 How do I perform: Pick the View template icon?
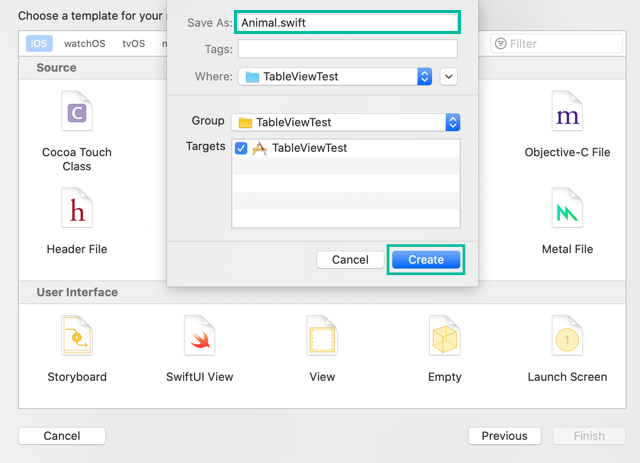322,340
